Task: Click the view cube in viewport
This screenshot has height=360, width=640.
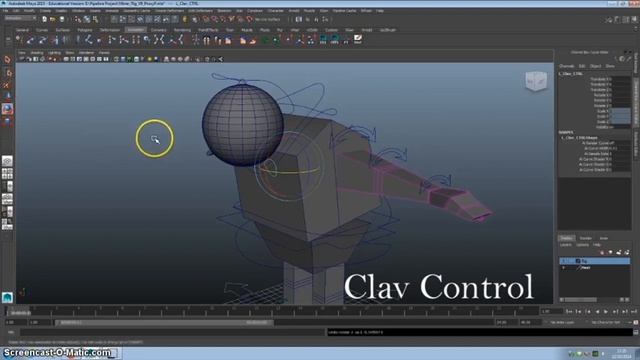Action: click(536, 81)
